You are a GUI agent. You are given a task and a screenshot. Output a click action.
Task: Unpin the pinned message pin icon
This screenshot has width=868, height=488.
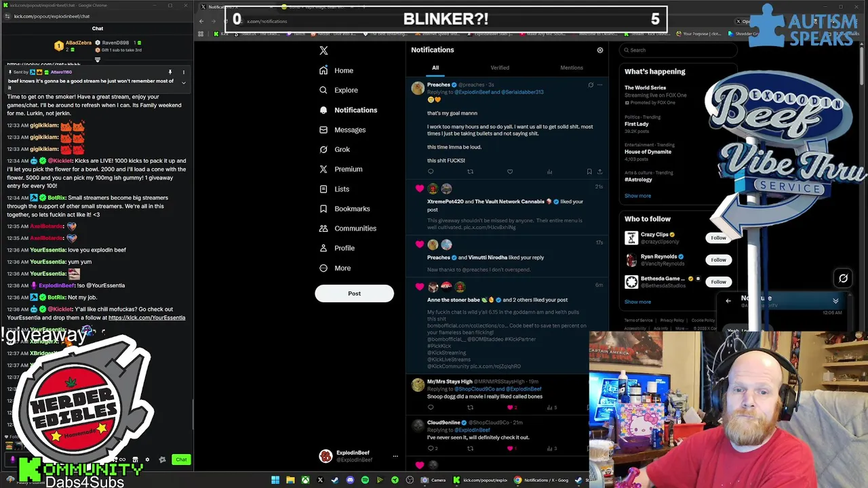click(170, 72)
